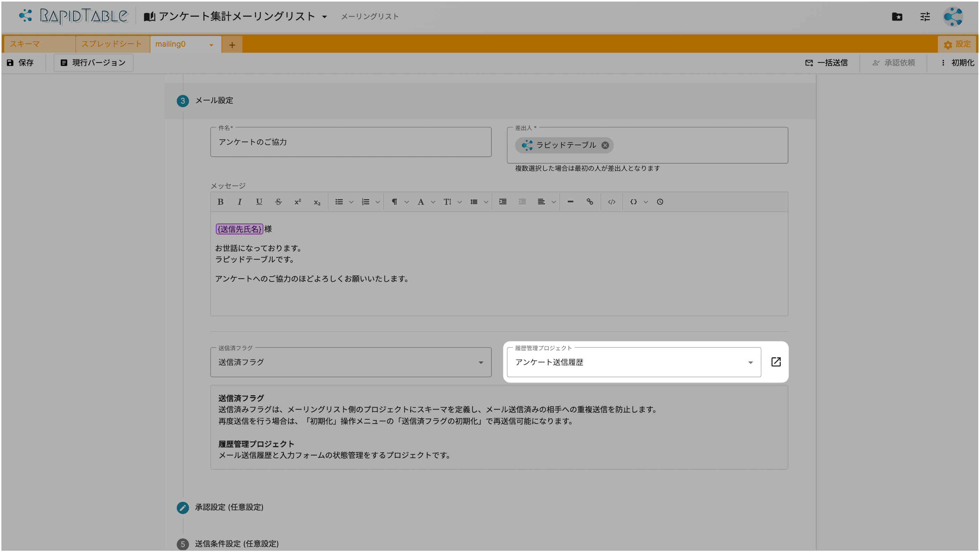Toggle italic formatting in message editor

coord(240,202)
